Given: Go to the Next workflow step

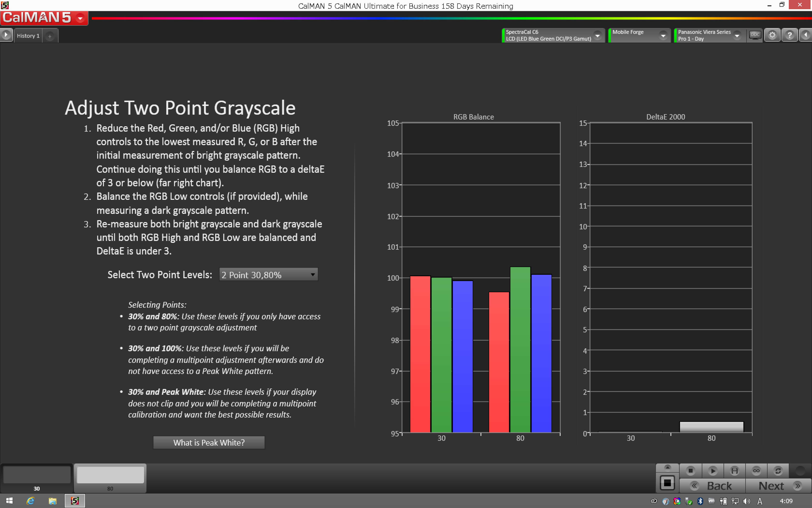Looking at the screenshot, I should (779, 486).
